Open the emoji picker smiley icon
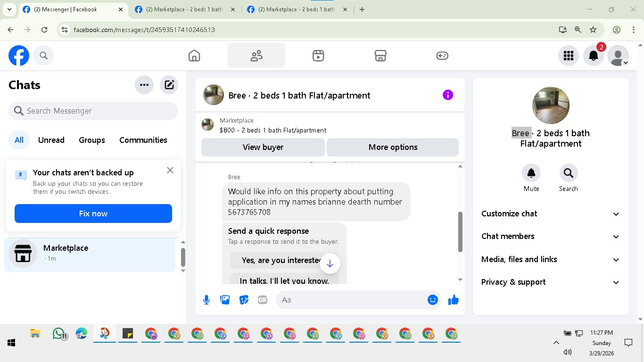 pyautogui.click(x=433, y=300)
